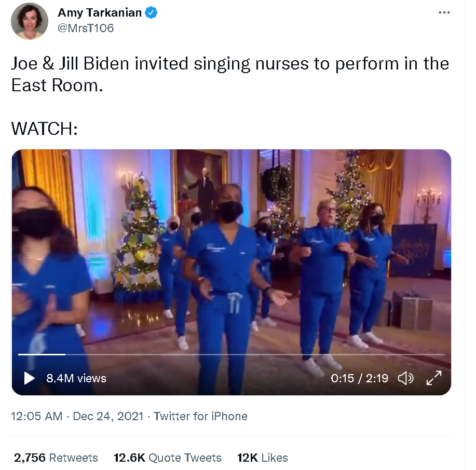Click the tweet text about singing nurses
The height and width of the screenshot is (470, 476).
tap(230, 74)
